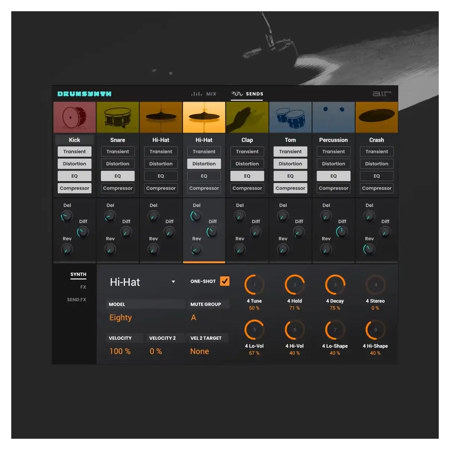The height and width of the screenshot is (450, 450).
Task: Toggle Kick Distortion effect
Action: (x=74, y=164)
